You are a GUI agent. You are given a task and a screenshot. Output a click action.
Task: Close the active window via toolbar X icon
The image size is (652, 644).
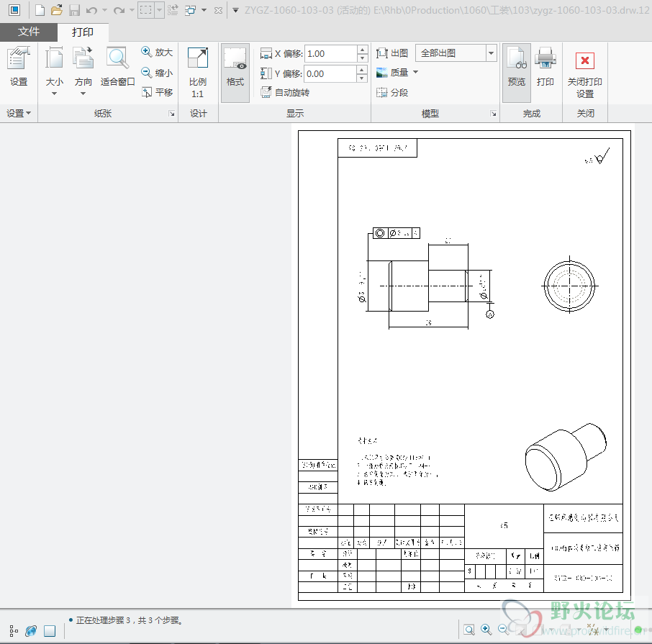click(218, 10)
